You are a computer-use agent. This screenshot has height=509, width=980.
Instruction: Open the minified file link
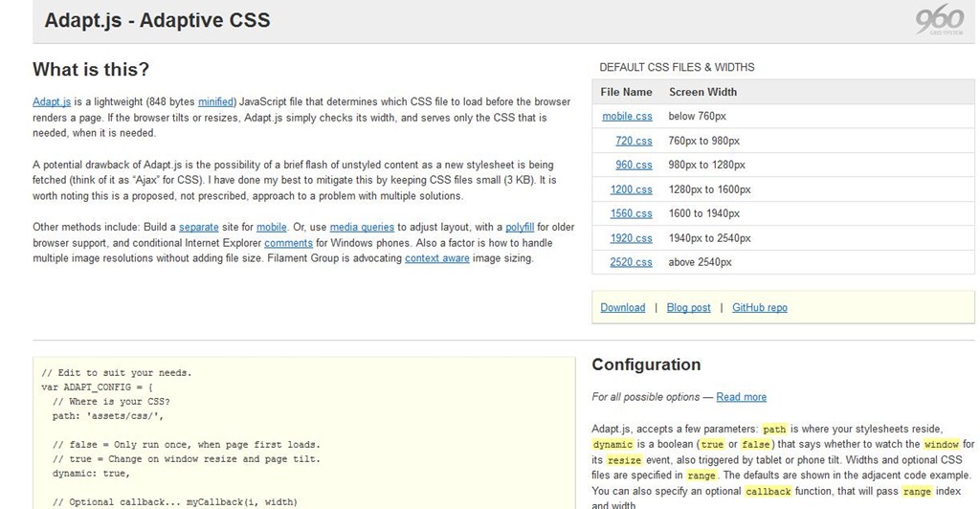click(215, 101)
